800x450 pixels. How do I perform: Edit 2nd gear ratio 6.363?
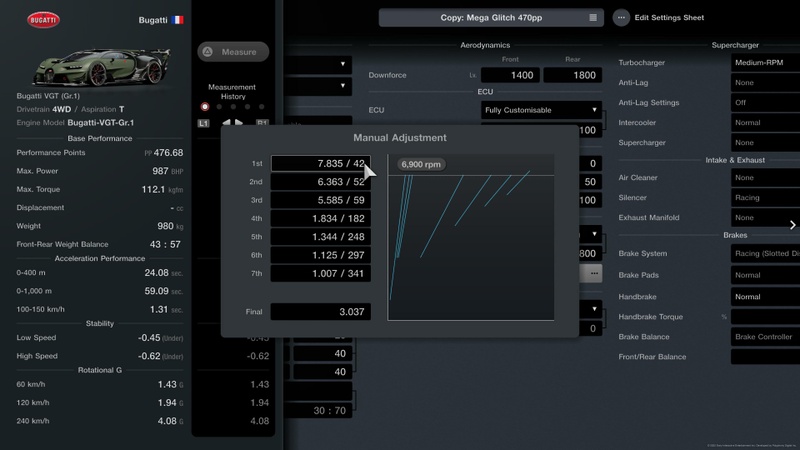coord(320,182)
